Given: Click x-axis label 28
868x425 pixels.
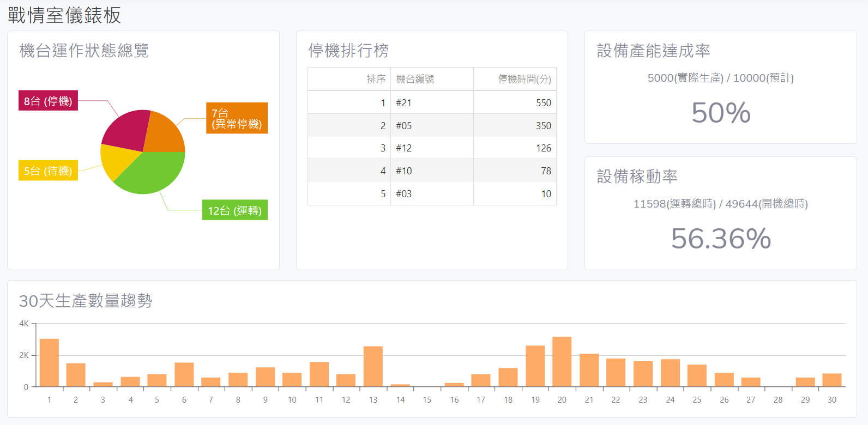Looking at the screenshot, I should [778, 400].
